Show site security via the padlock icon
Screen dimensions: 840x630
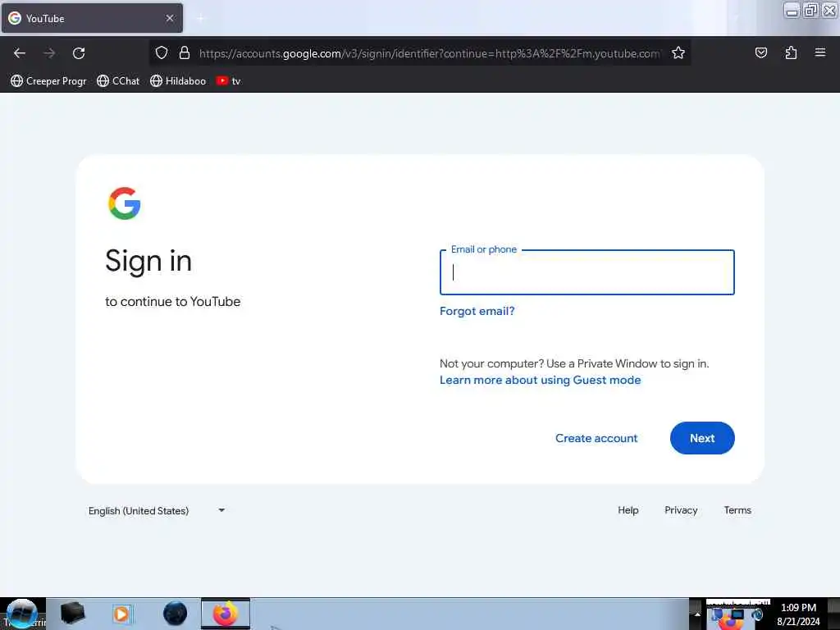[185, 52]
